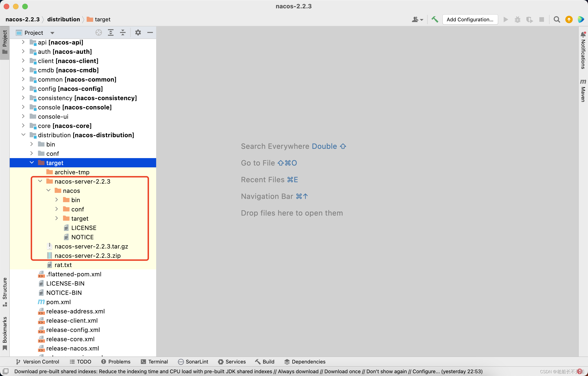Hide the Project tool window via minimize bar icon
The image size is (588, 376).
[150, 32]
